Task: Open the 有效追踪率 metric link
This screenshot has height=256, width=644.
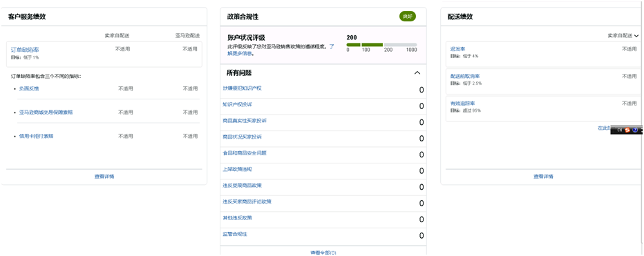Action: pos(463,104)
